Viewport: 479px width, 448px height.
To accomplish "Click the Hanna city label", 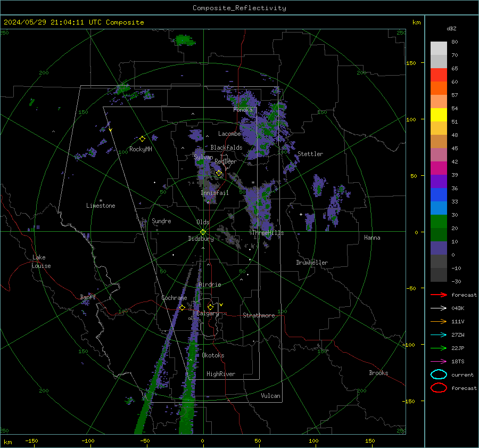I will click(372, 238).
